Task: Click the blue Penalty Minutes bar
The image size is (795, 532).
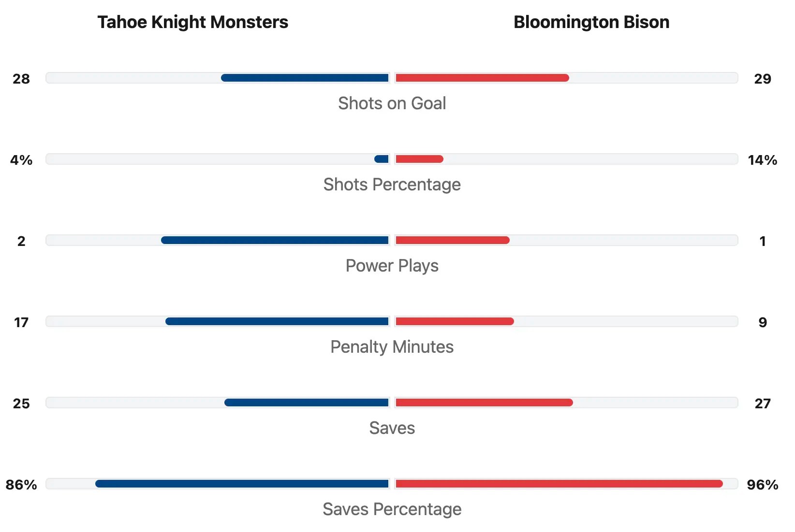Action: click(277, 321)
